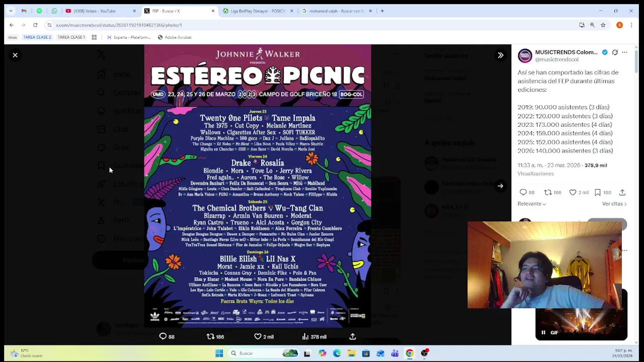Open the post's three-dot more menu

[624, 52]
